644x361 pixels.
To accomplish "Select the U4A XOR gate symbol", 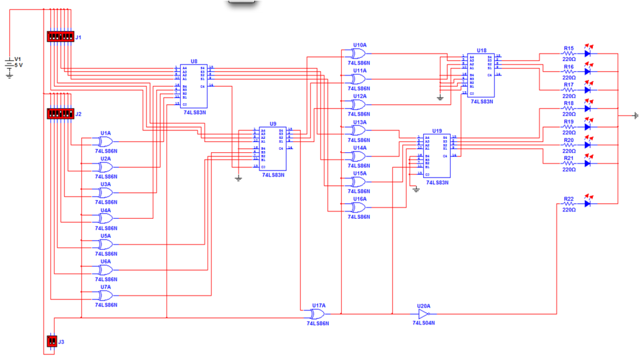I will click(105, 219).
